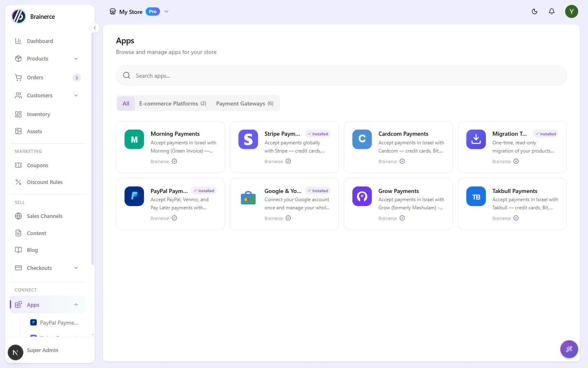Click the Stripe Installed badge
Screen dimensions: 588x368
318,134
